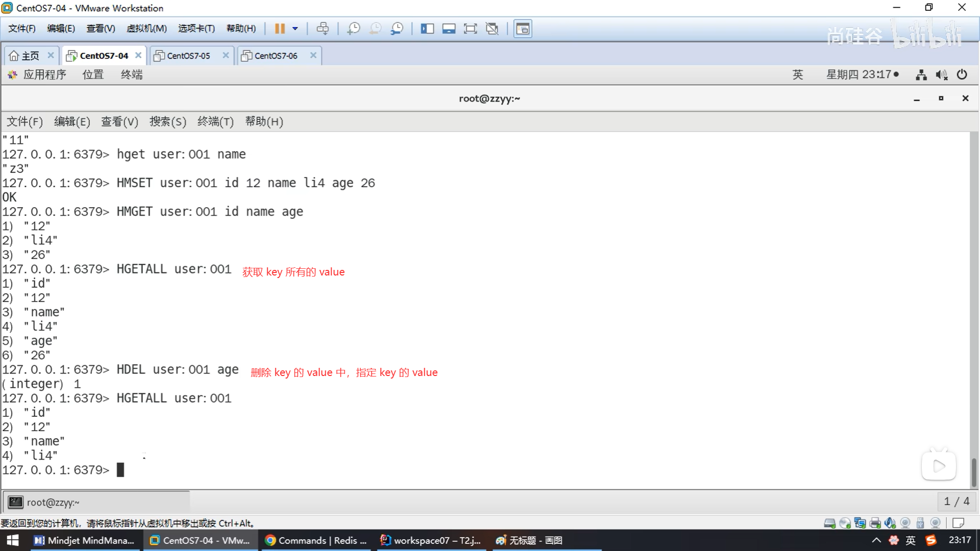Switch to the CentOS7-05 tab
Image resolution: width=980 pixels, height=551 pixels.
coord(188,56)
